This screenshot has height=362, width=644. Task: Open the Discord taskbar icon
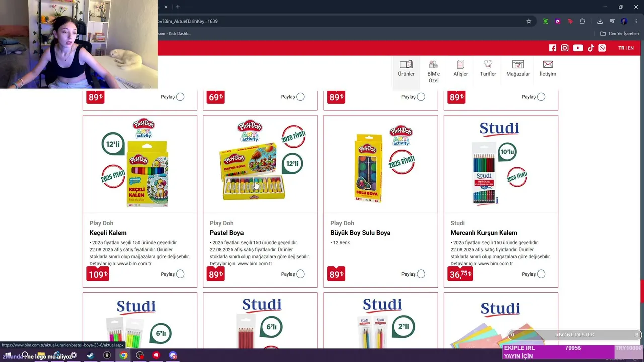click(x=173, y=355)
